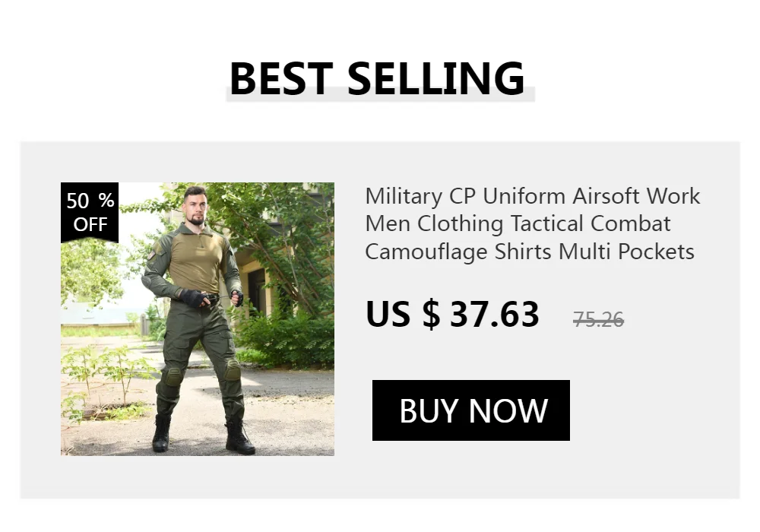This screenshot has height=532, width=760.
Task: Select the Camouflage Shirts Multi Pockets text line
Action: [530, 252]
